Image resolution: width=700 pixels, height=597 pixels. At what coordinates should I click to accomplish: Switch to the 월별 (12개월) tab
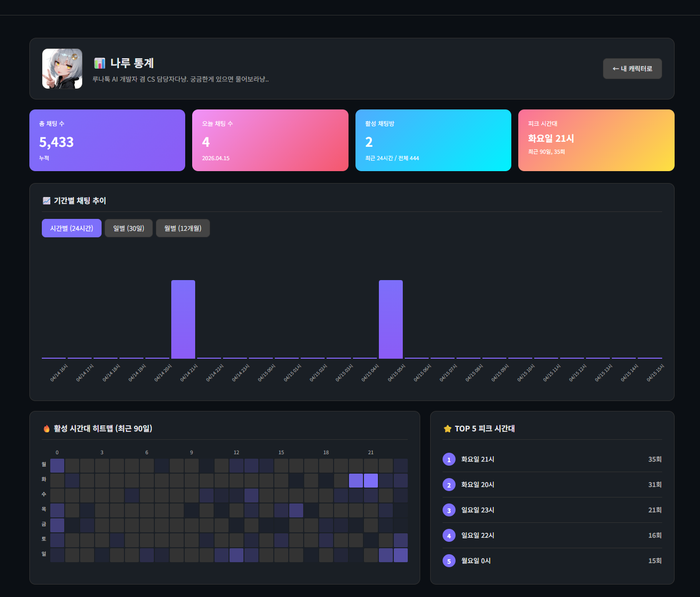[x=183, y=228]
